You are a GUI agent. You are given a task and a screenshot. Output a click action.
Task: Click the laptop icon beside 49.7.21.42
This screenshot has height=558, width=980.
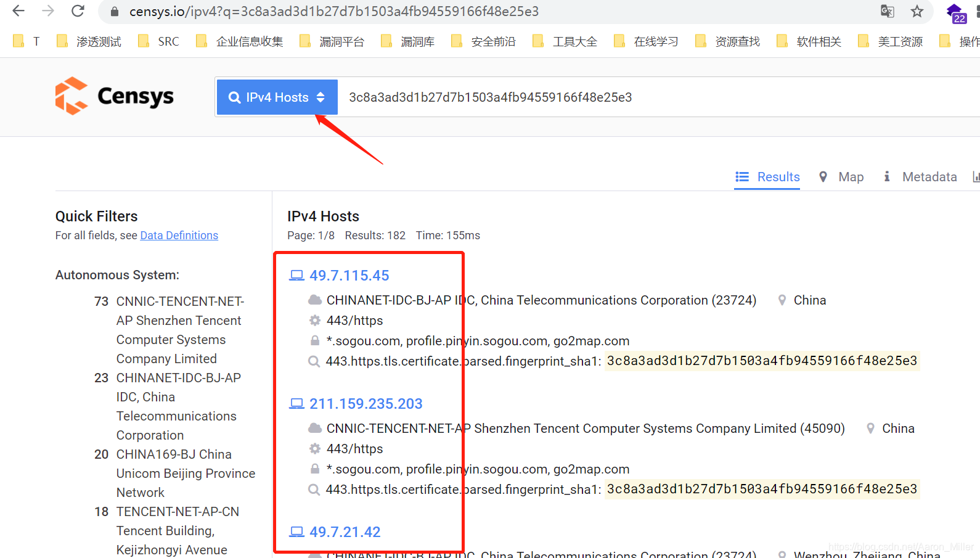point(297,532)
